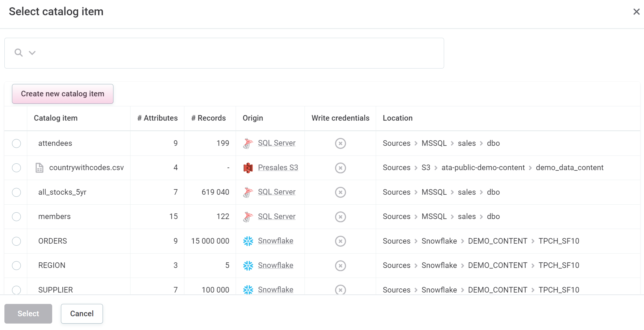644x330 pixels.
Task: Click Cancel to dismiss the dialog
Action: tap(82, 313)
